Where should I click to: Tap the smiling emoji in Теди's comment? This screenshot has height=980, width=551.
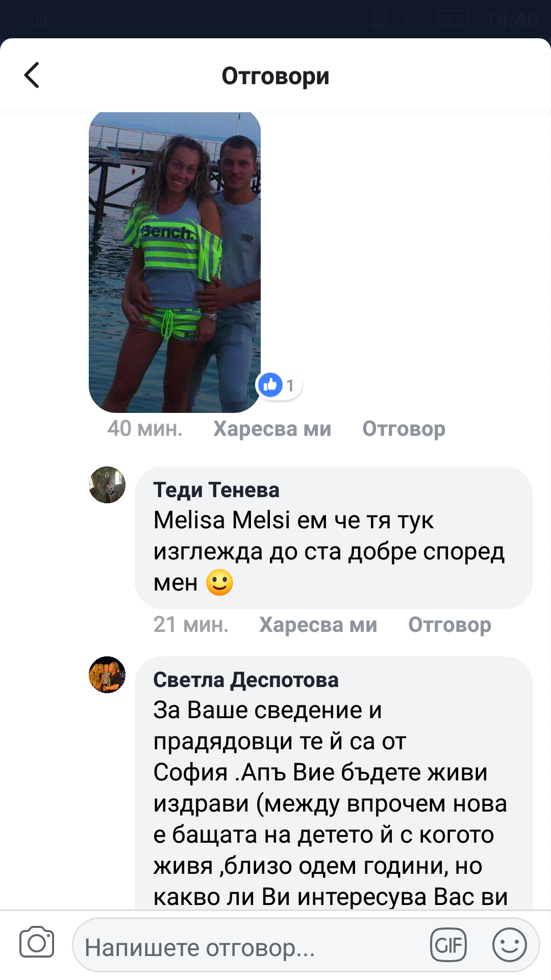pyautogui.click(x=220, y=582)
